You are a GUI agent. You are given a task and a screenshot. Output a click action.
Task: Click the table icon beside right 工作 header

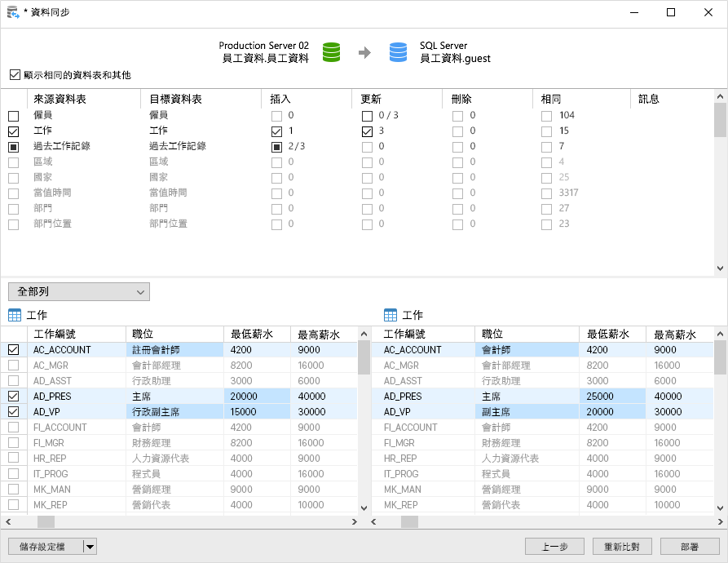pyautogui.click(x=390, y=316)
